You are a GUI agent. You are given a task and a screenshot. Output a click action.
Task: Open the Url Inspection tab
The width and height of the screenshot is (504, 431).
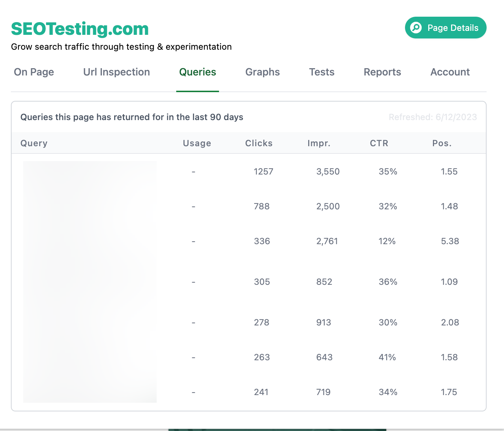point(116,72)
